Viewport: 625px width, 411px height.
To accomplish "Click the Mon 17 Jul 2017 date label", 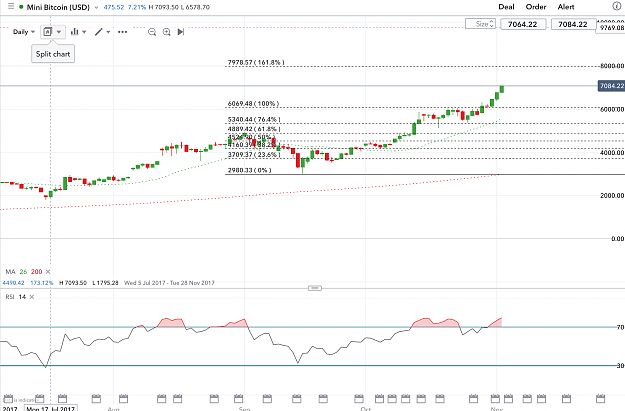I will point(51,409).
